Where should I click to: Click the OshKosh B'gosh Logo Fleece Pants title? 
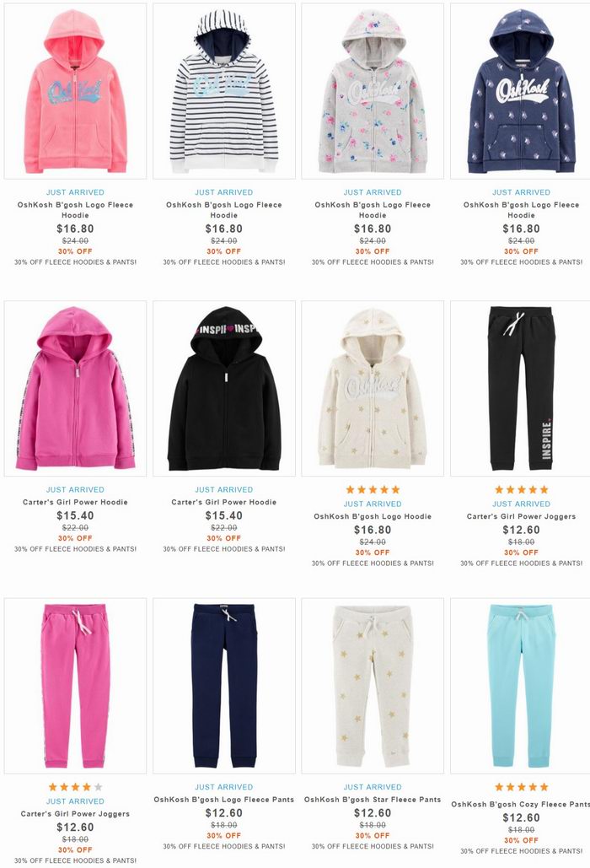(x=224, y=800)
